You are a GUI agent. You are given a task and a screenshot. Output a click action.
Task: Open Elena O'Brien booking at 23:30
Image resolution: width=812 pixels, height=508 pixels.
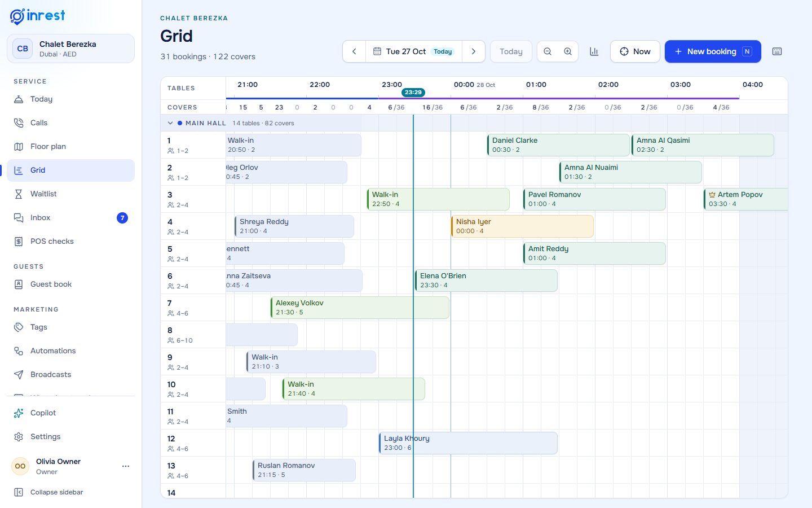click(x=486, y=281)
